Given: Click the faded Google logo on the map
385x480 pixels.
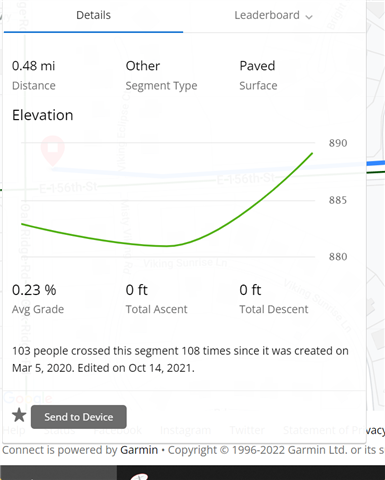Looking at the screenshot, I should [28, 398].
